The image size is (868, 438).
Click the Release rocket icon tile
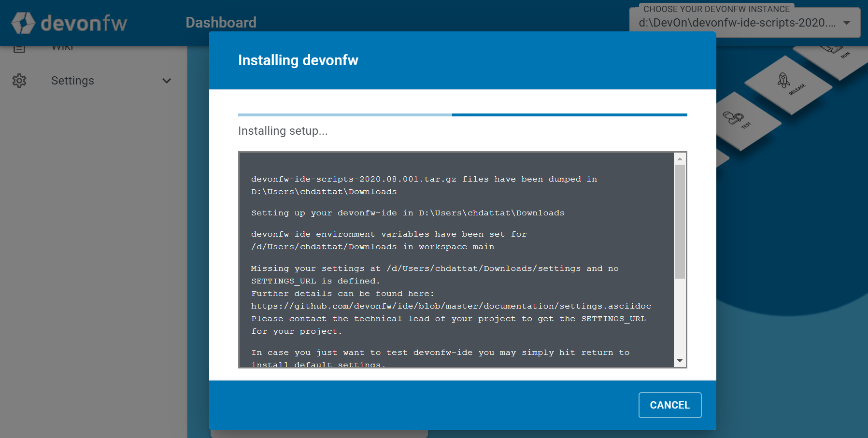(787, 84)
